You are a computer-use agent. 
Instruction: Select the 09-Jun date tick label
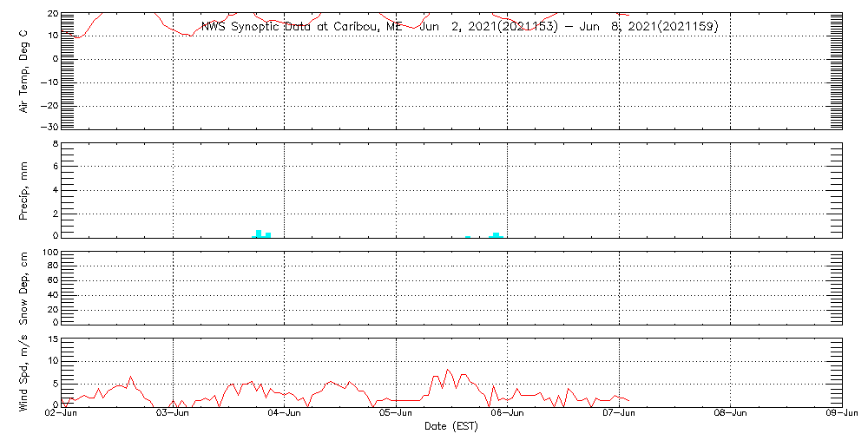[841, 414]
